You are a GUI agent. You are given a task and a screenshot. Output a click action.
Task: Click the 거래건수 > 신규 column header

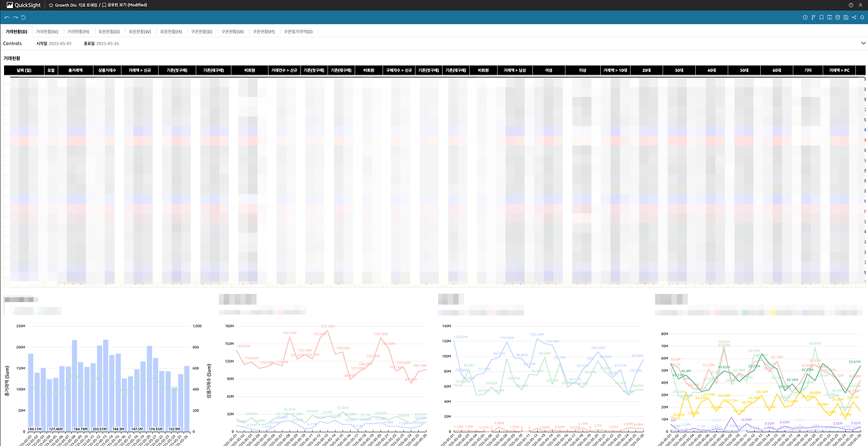pos(283,70)
